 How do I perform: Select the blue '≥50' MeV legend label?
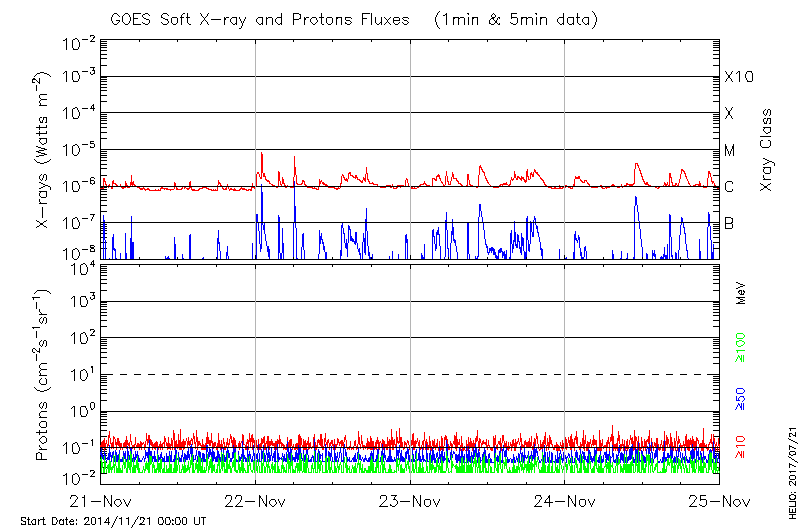pyautogui.click(x=741, y=397)
